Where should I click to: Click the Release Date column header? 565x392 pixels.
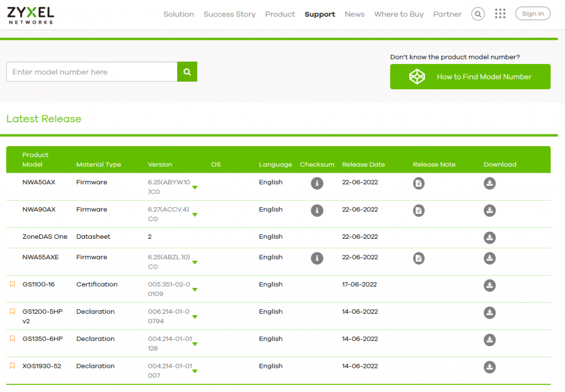[x=363, y=164]
